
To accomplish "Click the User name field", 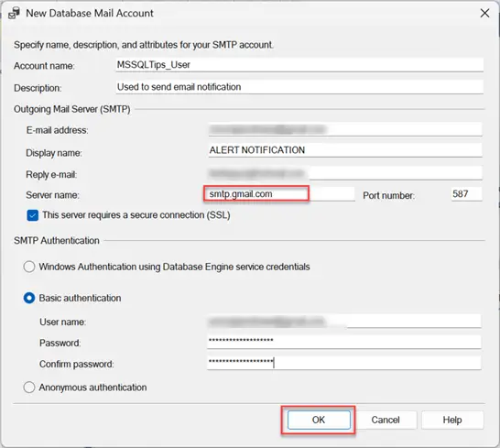I will click(344, 321).
